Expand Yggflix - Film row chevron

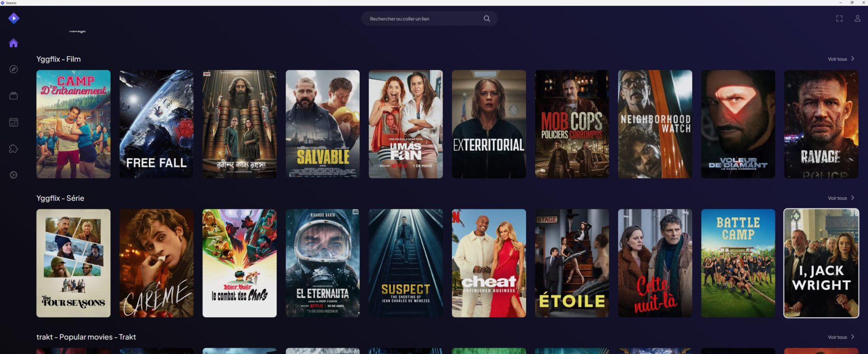pyautogui.click(x=853, y=59)
